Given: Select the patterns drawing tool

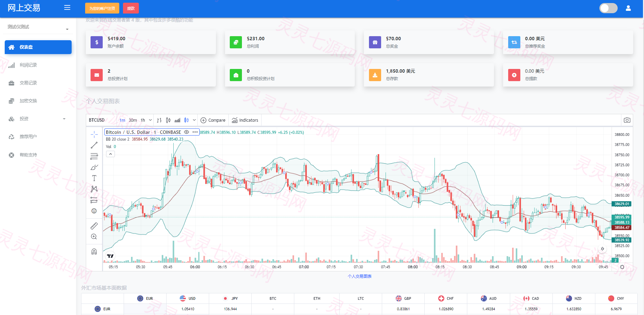Looking at the screenshot, I should coord(94,189).
